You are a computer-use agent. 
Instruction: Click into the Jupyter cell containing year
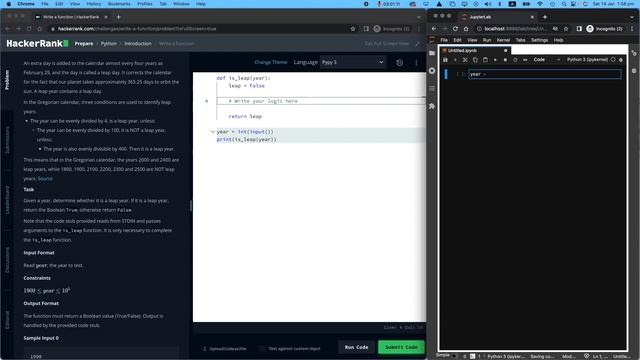545,74
